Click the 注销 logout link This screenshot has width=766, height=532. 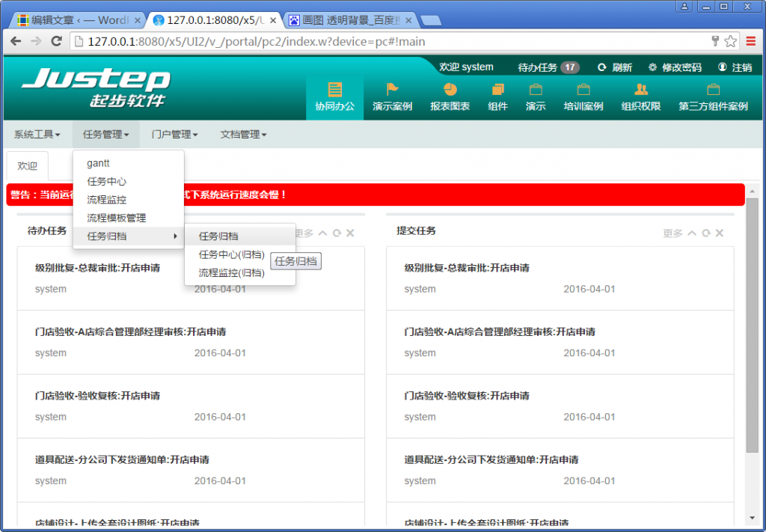pyautogui.click(x=735, y=67)
